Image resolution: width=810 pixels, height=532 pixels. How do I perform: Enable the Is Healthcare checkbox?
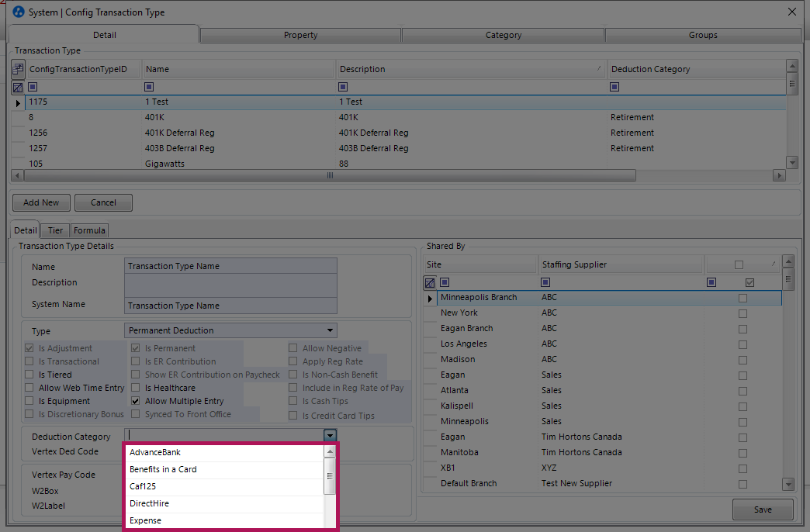pyautogui.click(x=137, y=388)
